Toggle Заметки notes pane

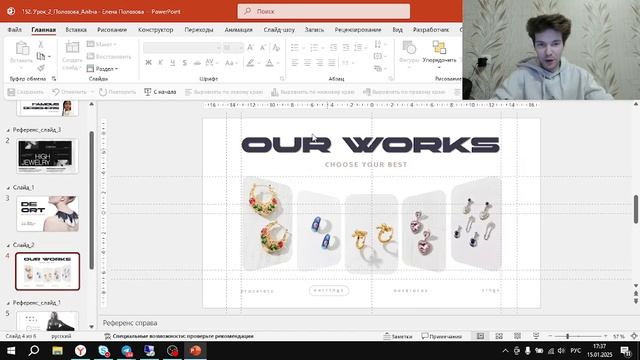click(x=398, y=336)
